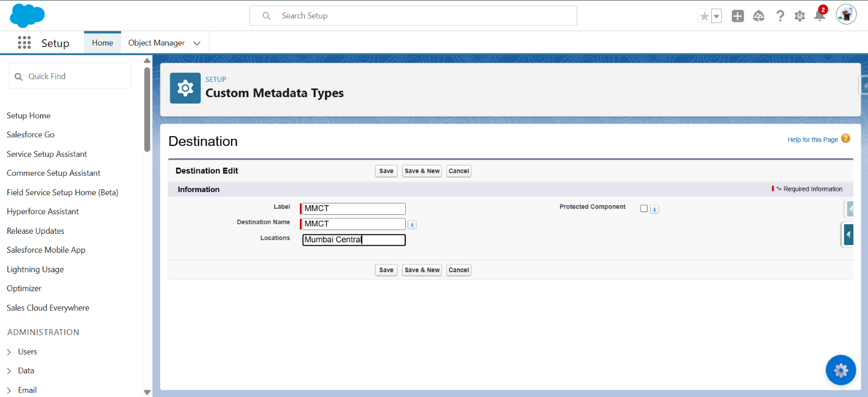The width and height of the screenshot is (868, 397).
Task: Open the Help question mark icon
Action: [x=780, y=16]
